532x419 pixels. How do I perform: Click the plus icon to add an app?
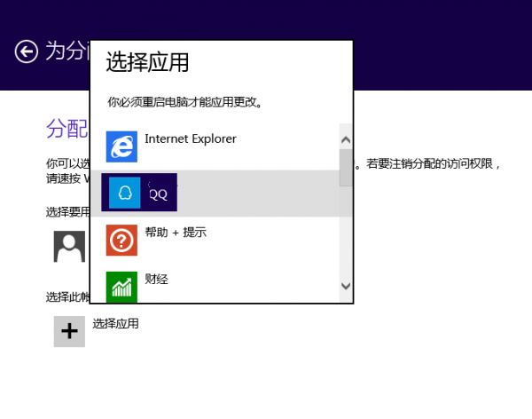(69, 331)
